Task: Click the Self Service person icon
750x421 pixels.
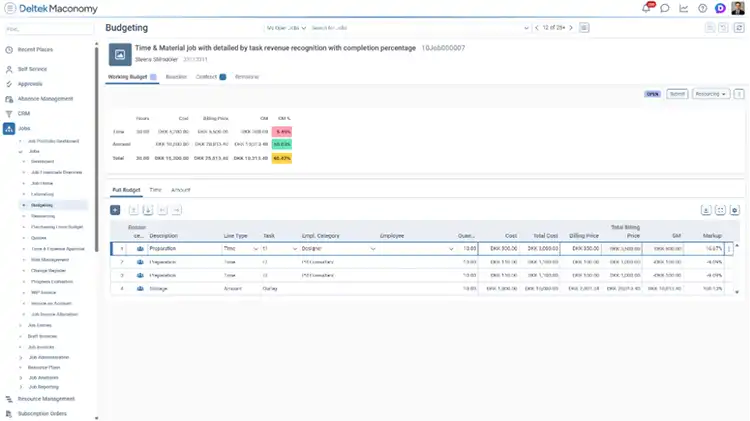Action: pyautogui.click(x=9, y=69)
